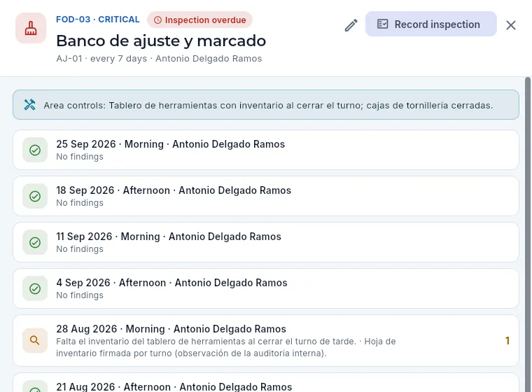
Task: Click the check icon for 18 Sep 2026
Action: (35, 196)
